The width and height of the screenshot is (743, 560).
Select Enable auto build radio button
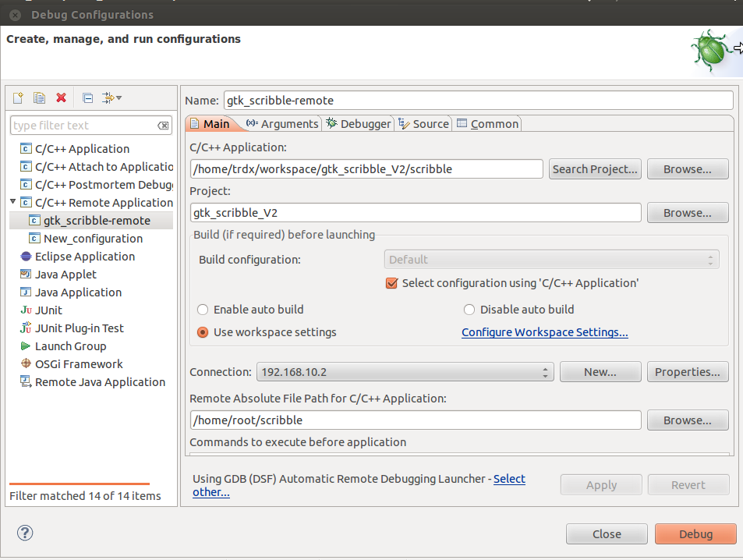[x=203, y=310]
